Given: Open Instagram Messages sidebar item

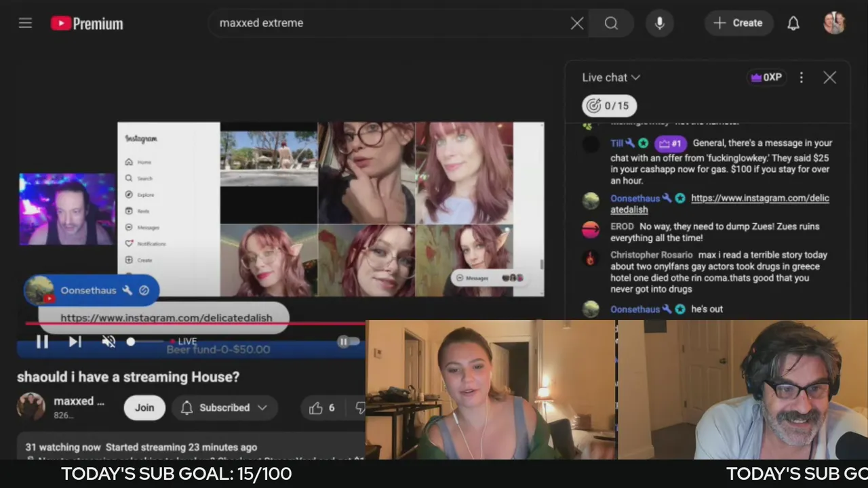Looking at the screenshot, I should pyautogui.click(x=142, y=227).
